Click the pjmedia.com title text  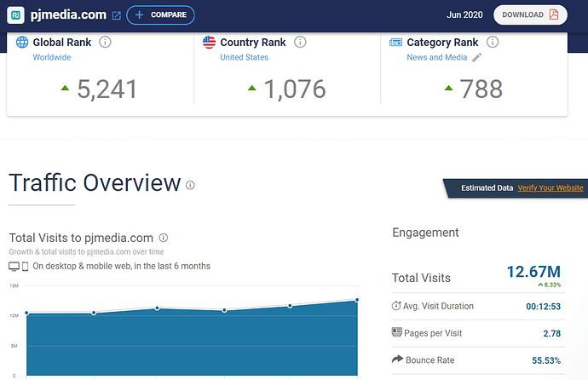pyautogui.click(x=68, y=14)
